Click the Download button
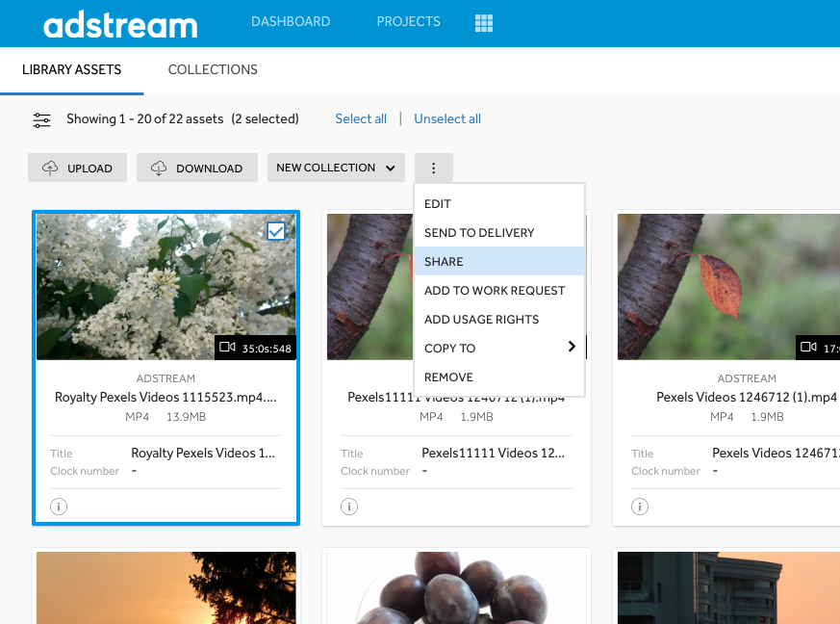Viewport: 840px width, 624px height. 197,168
